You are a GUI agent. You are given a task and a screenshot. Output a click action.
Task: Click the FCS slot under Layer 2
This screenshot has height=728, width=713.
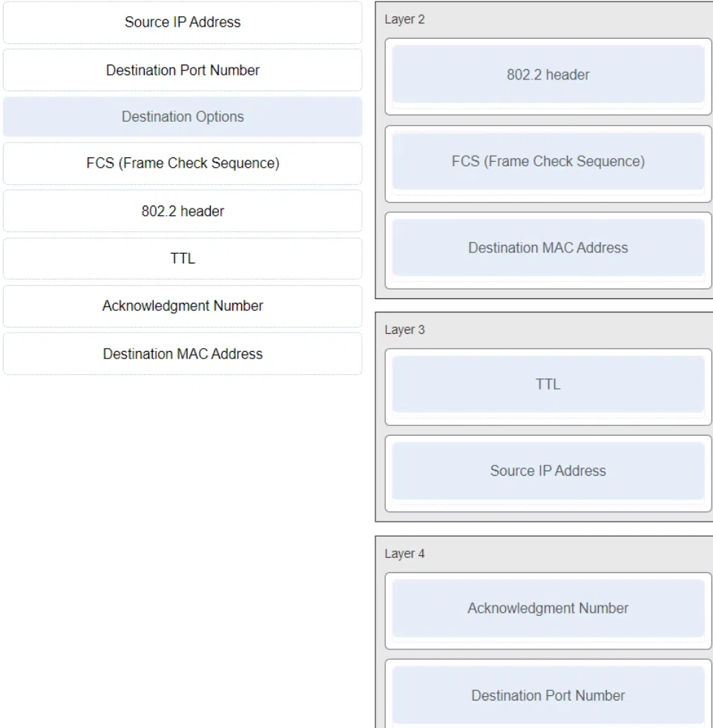(x=548, y=162)
